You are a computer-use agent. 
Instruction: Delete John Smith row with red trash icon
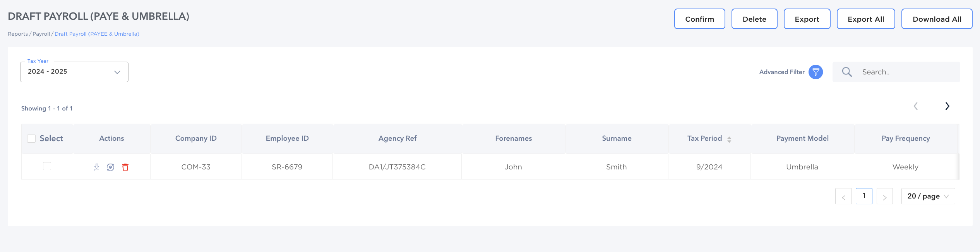coord(125,167)
